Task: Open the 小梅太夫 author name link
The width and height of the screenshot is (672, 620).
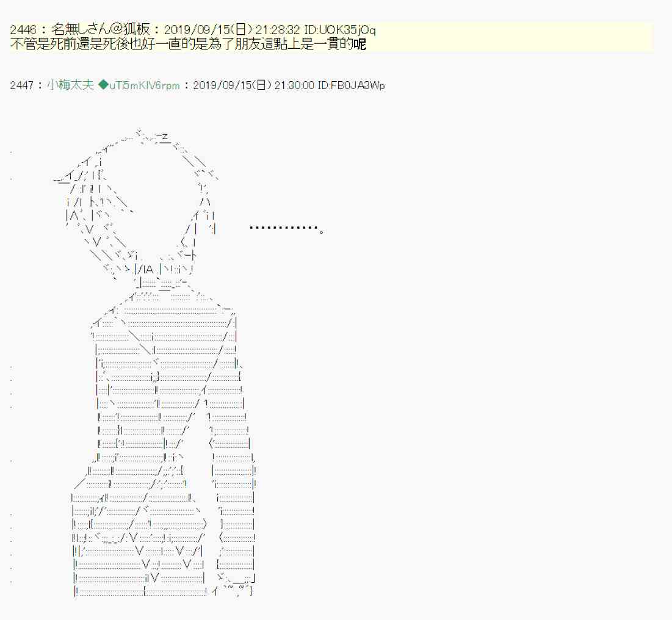Action: click(x=70, y=85)
